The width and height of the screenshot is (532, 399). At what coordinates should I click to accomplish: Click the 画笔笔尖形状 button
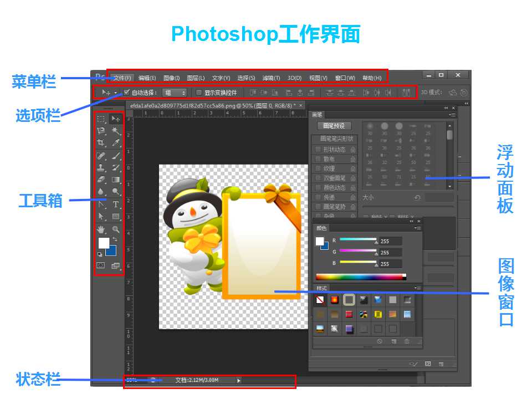pos(336,139)
